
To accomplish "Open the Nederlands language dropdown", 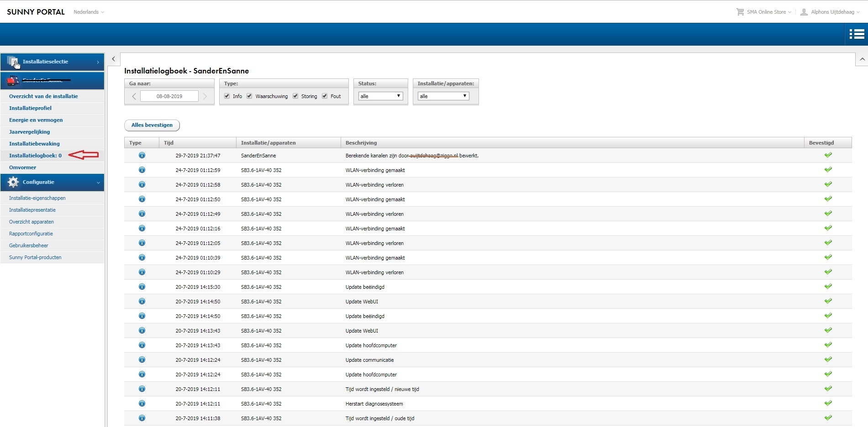I will coord(89,12).
